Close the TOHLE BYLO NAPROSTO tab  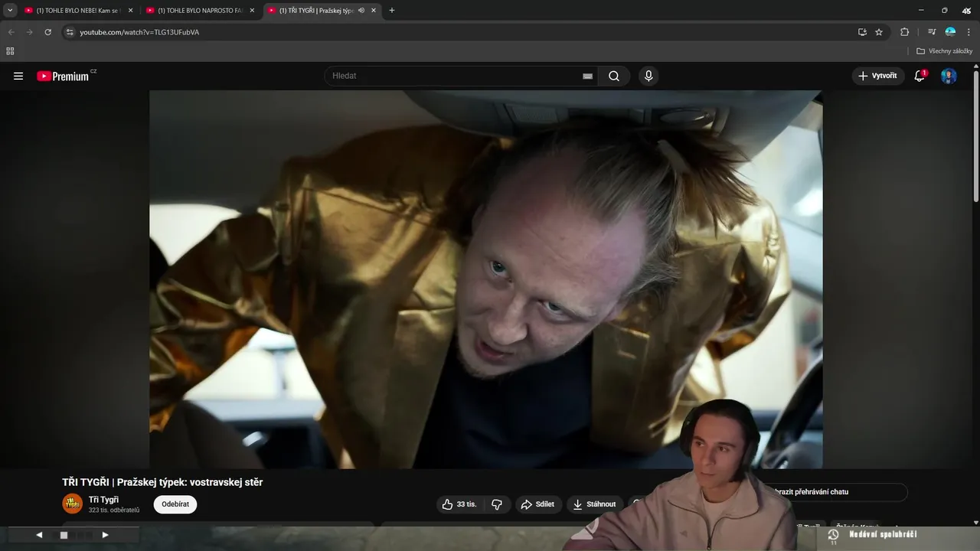(x=252, y=11)
